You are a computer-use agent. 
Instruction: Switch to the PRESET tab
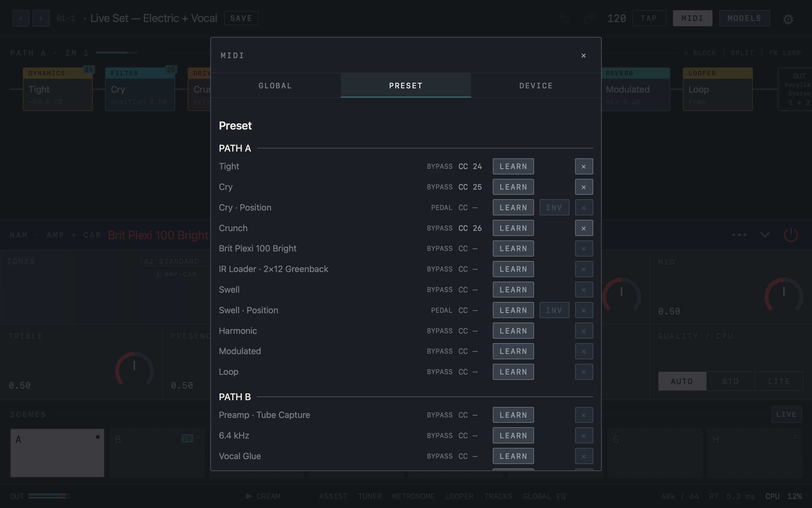pyautogui.click(x=406, y=86)
